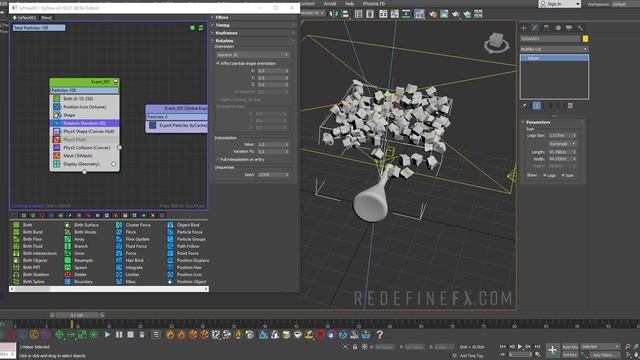Click the yellow object color swatch
Viewport: 640px width, 360px height.
click(585, 38)
